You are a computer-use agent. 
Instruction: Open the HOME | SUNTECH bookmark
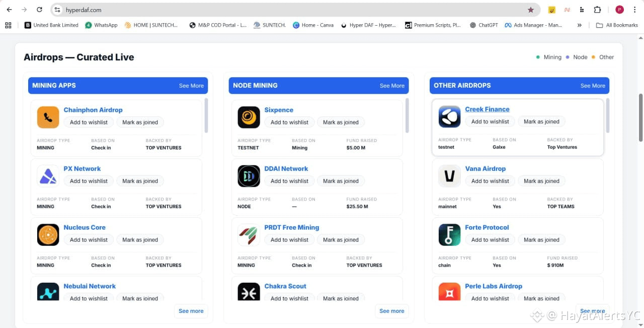[x=151, y=25]
